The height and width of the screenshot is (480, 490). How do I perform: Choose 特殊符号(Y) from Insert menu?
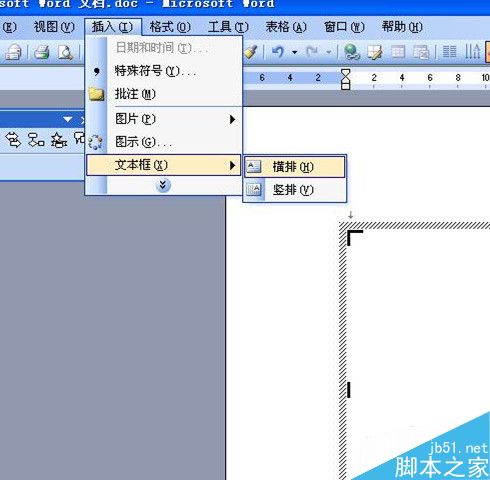[x=164, y=71]
